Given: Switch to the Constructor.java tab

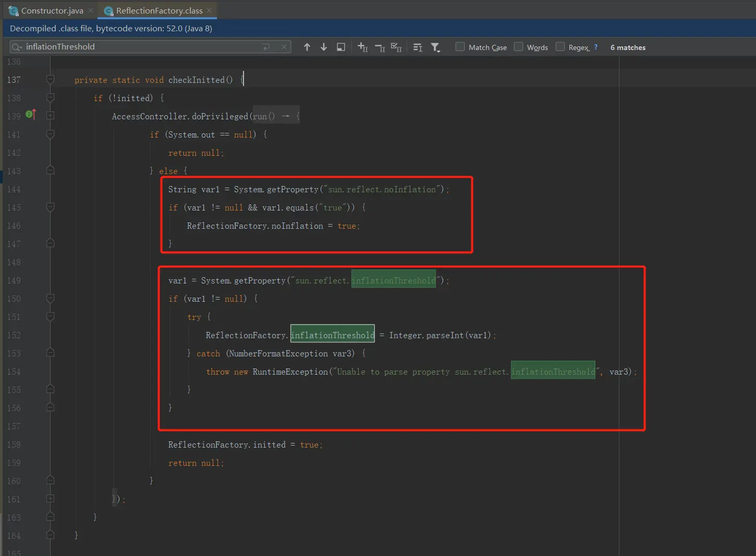Looking at the screenshot, I should click(x=52, y=10).
